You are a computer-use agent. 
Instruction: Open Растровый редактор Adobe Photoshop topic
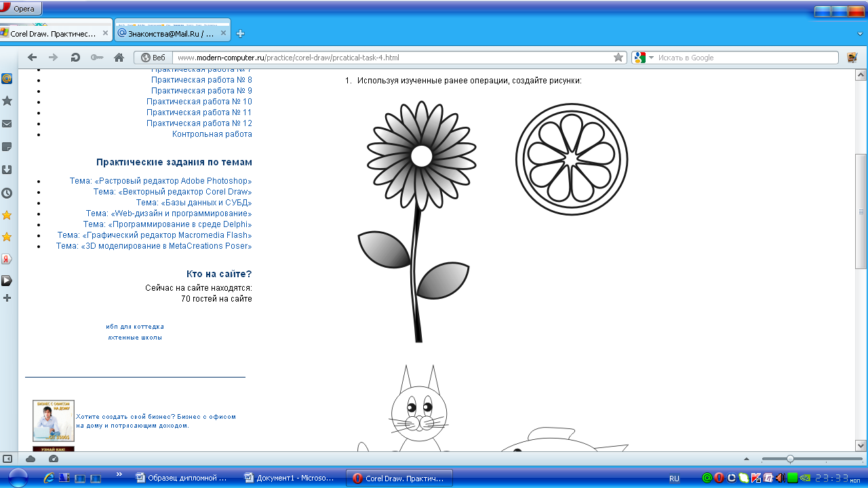tap(161, 181)
